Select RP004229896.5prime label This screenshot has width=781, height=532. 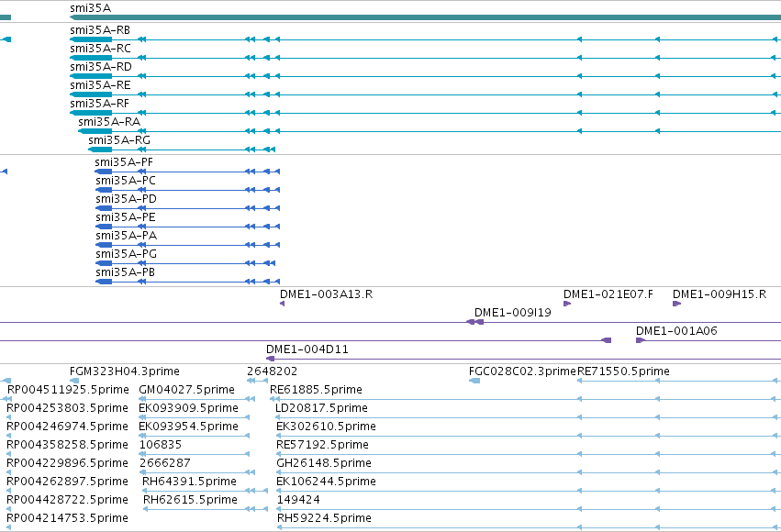click(67, 463)
